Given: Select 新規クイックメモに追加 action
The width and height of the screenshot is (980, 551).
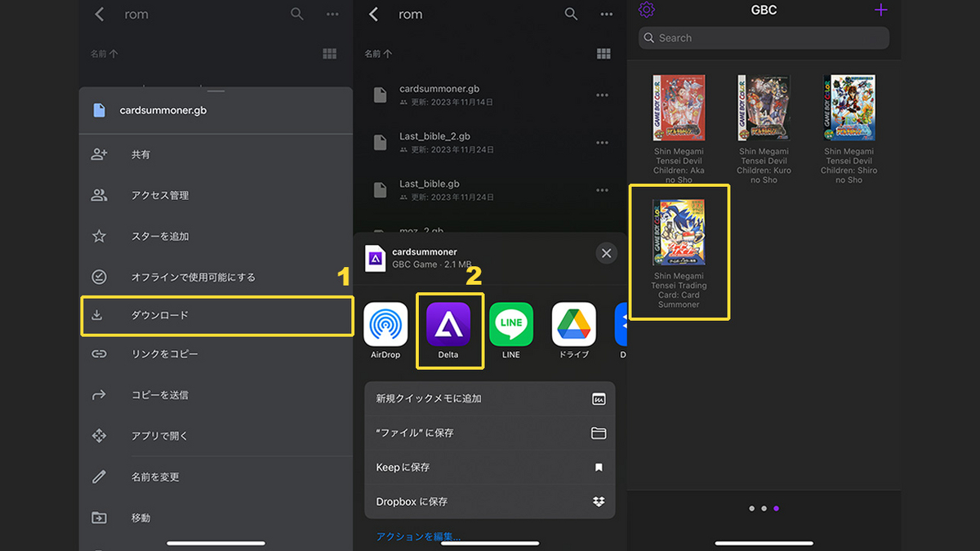Looking at the screenshot, I should point(490,399).
